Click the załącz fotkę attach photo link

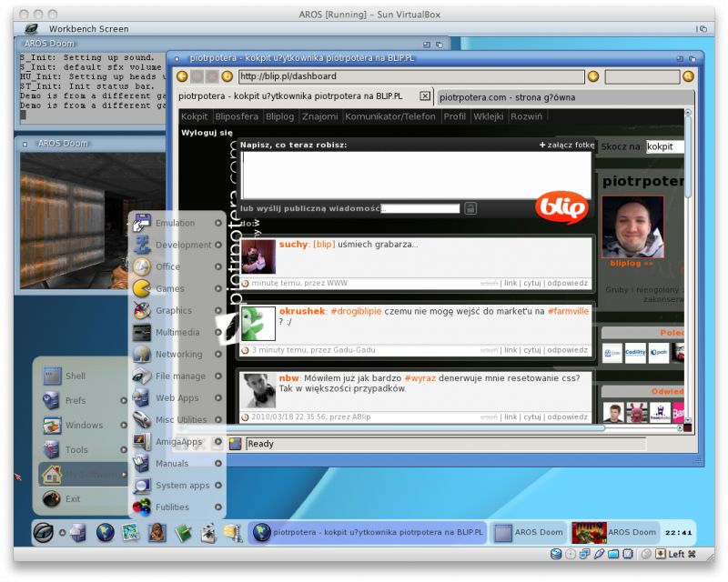click(567, 145)
